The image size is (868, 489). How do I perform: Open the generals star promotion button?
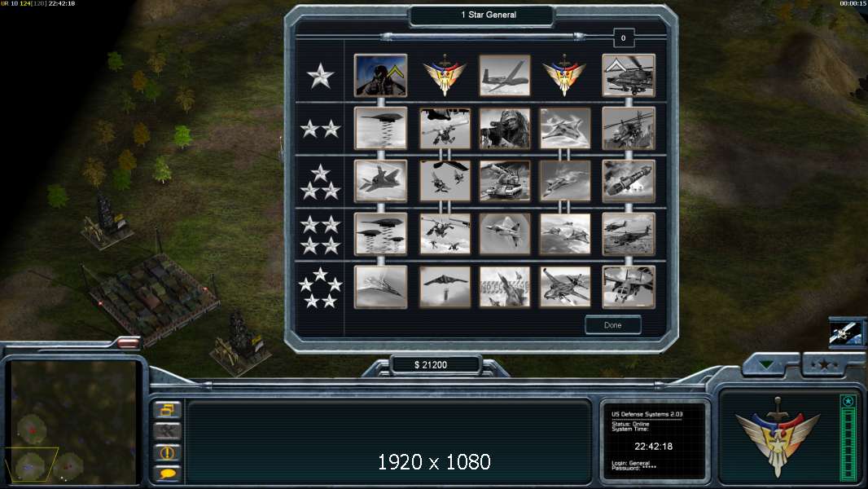pos(824,363)
